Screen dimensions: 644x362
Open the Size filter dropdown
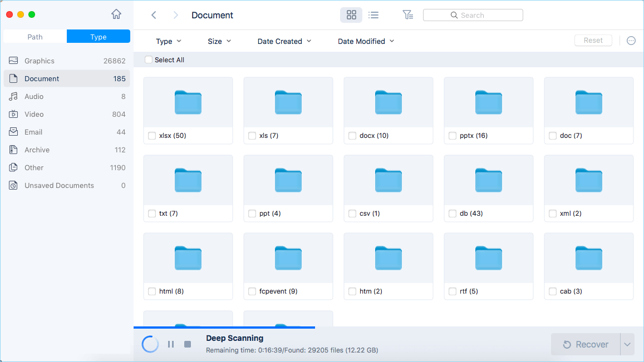click(219, 41)
